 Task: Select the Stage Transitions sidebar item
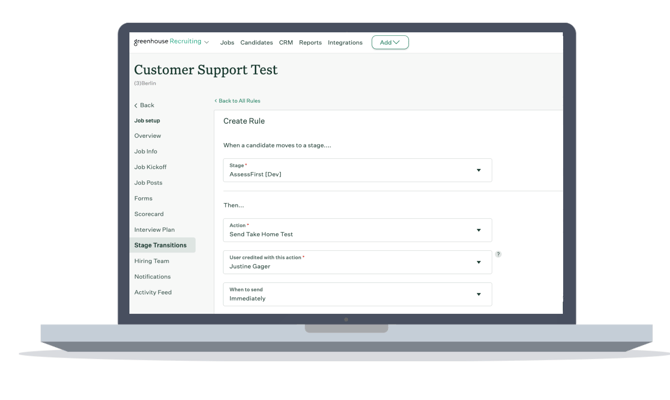[162, 245]
